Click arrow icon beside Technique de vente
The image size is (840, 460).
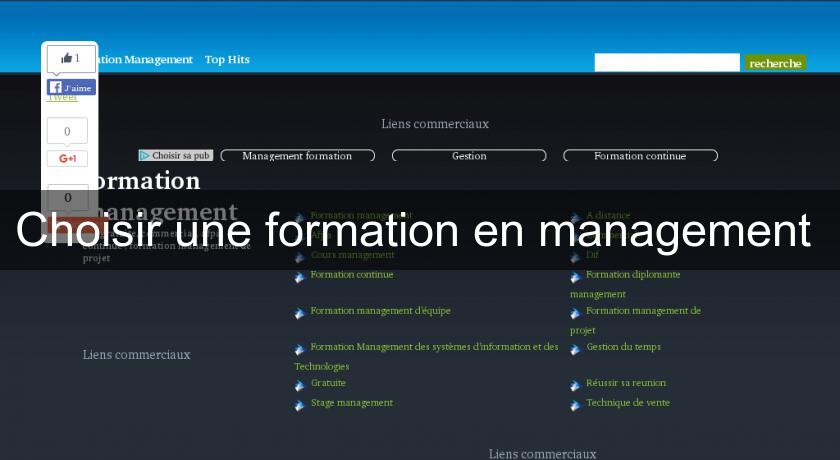575,405
